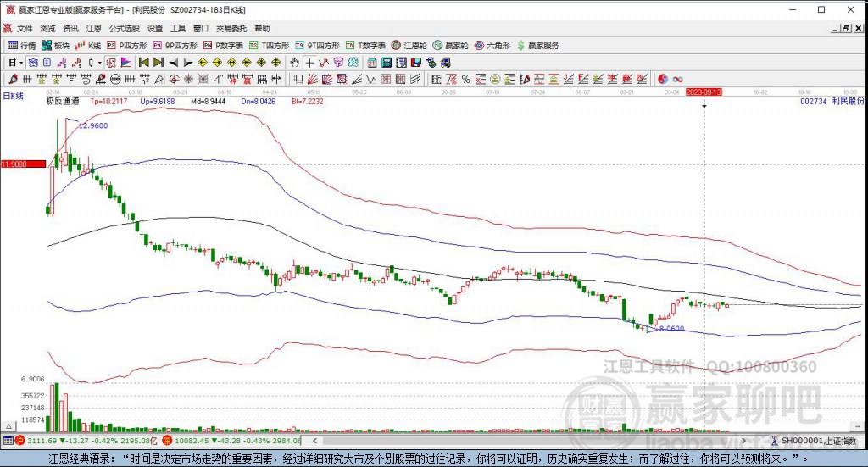Open the P四方形 tool
Image resolution: width=868 pixels, height=467 pixels.
(x=127, y=46)
